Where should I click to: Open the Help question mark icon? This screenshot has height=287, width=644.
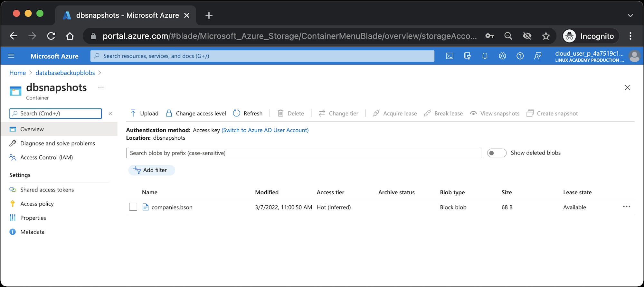[520, 56]
